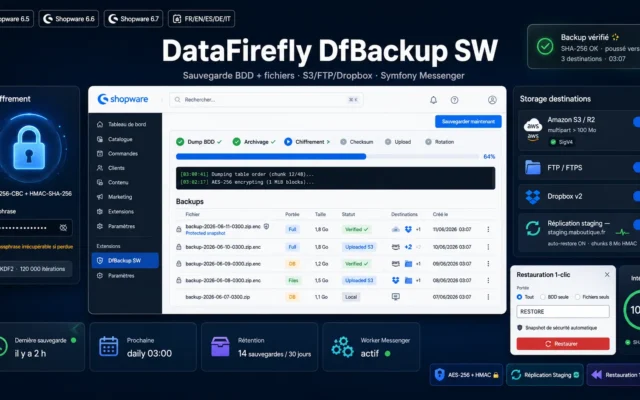Click the backup progress bar at 64%
The image size is (640, 400).
pos(327,156)
